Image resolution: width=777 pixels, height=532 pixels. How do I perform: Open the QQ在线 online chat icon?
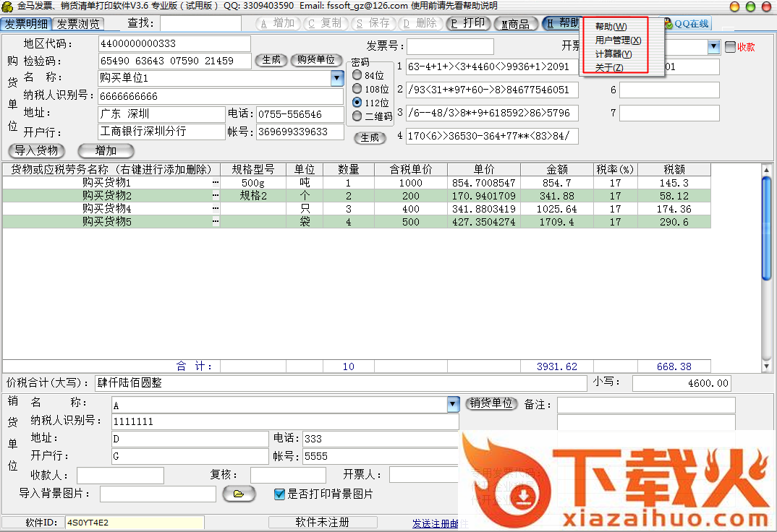(689, 24)
